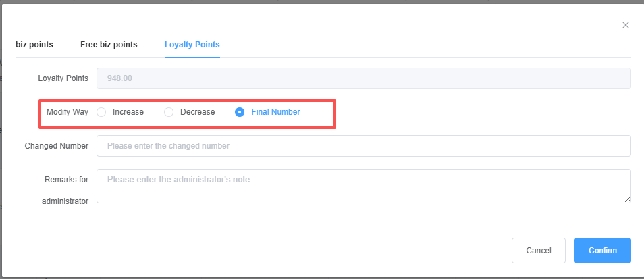Image resolution: width=644 pixels, height=279 pixels.
Task: Click the 'Loyalty Points' form field label
Action: (63, 78)
